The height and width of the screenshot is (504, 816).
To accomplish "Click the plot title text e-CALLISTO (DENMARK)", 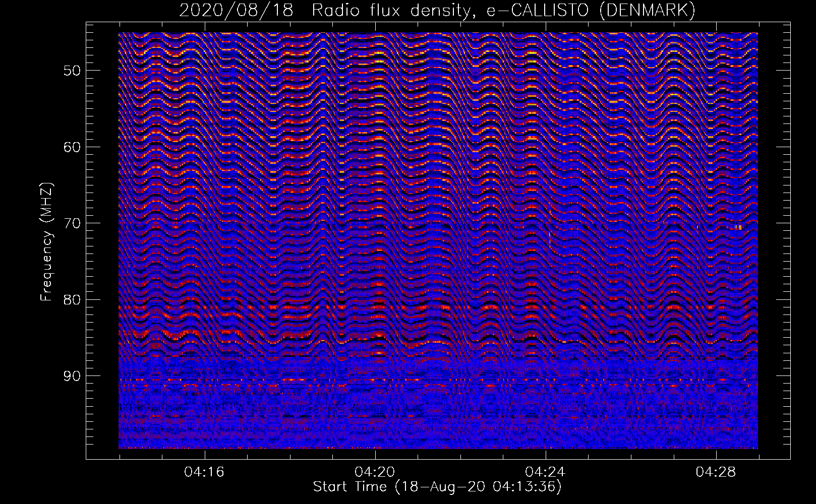I will [591, 10].
